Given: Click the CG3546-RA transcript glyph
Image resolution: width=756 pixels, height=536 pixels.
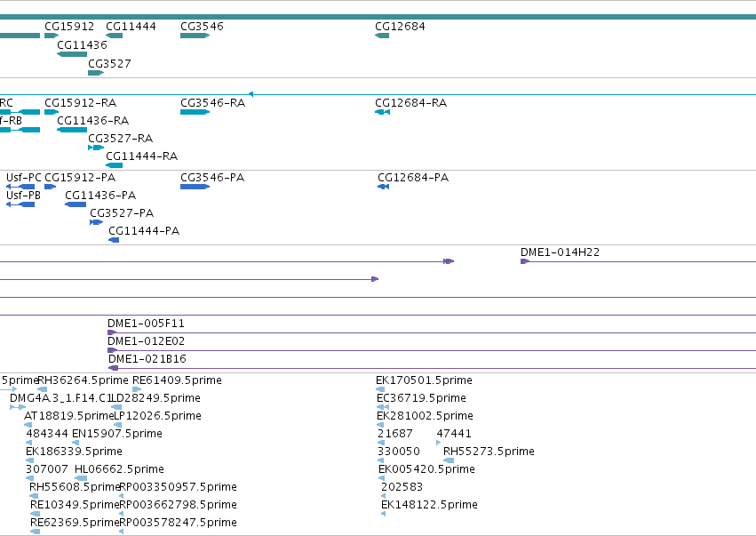Looking at the screenshot, I should click(x=195, y=112).
